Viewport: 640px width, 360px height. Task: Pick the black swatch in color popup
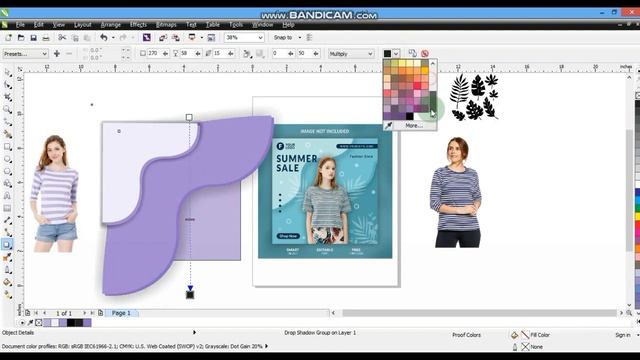[409, 116]
